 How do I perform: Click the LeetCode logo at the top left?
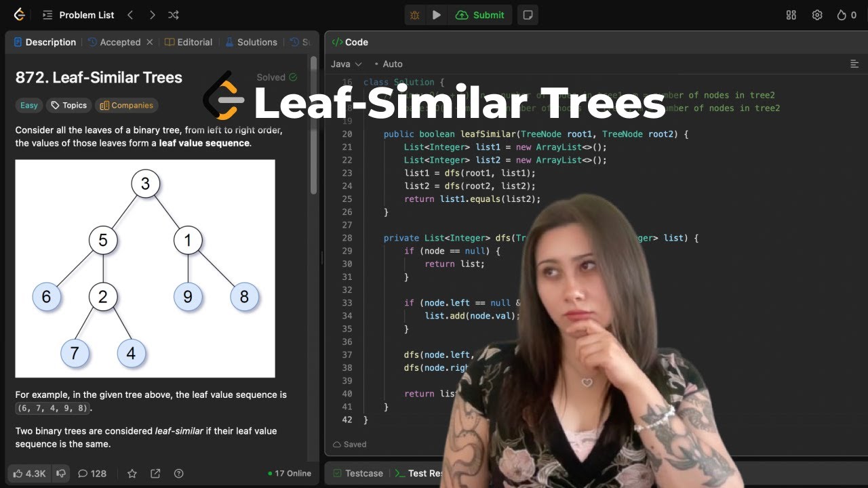[x=20, y=14]
